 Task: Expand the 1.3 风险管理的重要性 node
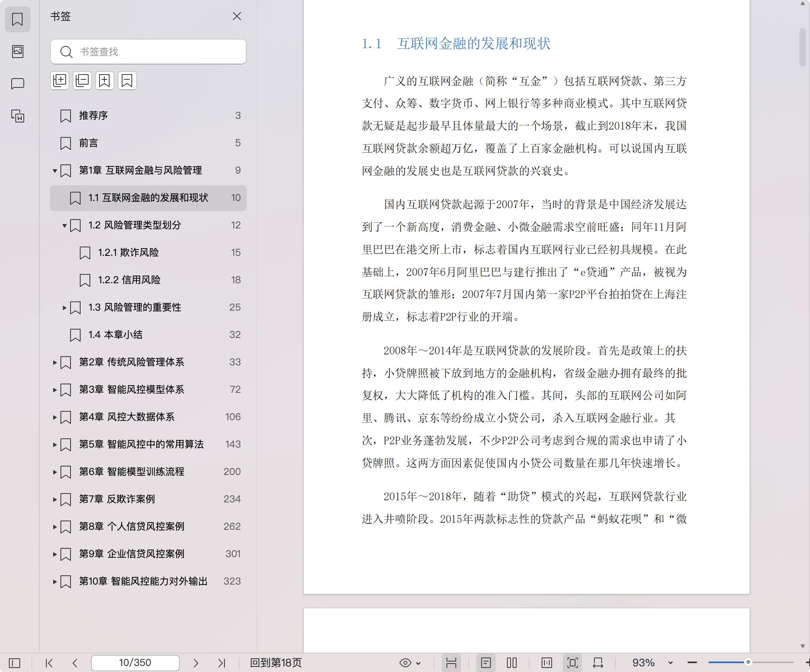pos(64,308)
